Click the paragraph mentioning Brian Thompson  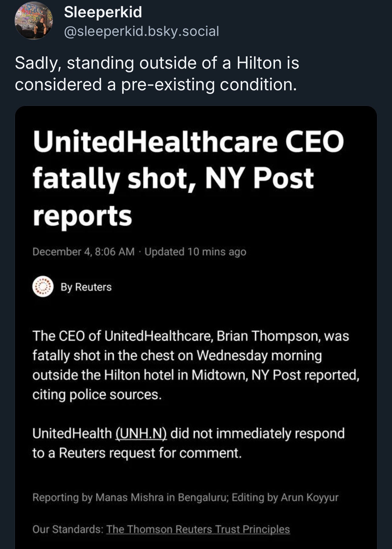[196, 365]
